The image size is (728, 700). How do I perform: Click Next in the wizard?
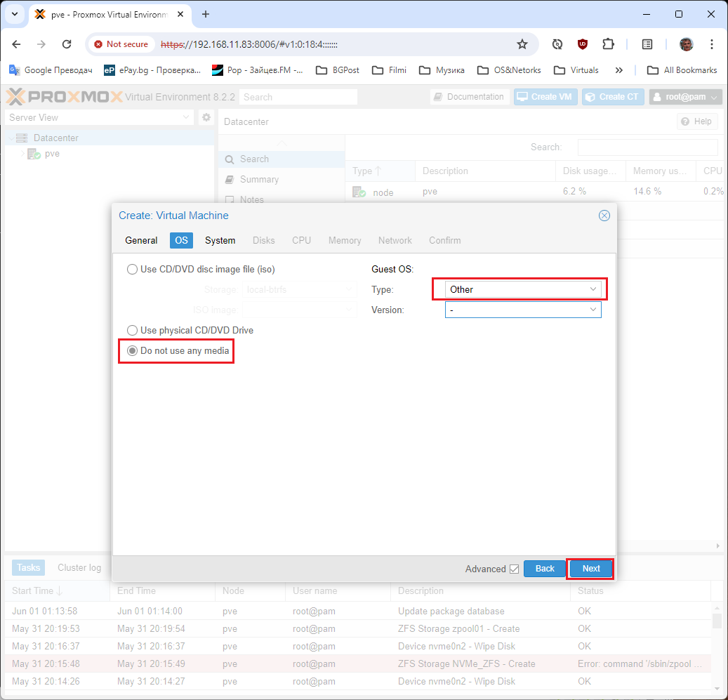(591, 569)
